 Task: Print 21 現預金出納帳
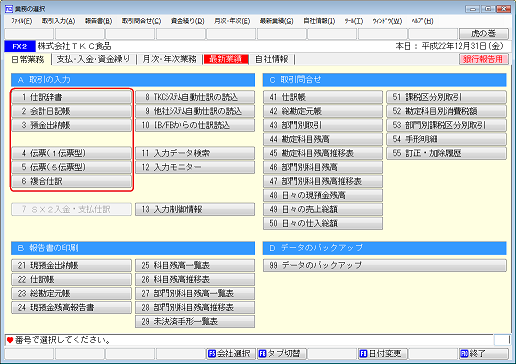pyautogui.click(x=71, y=265)
